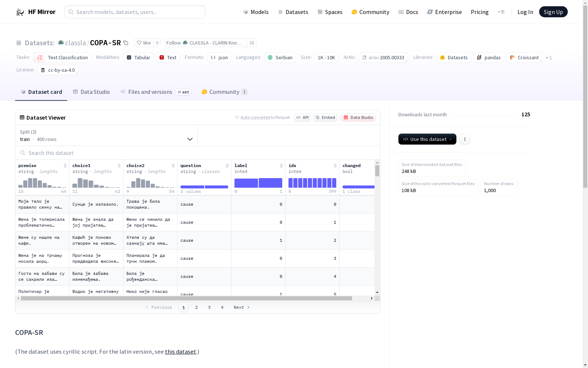Open the Docs nav item
This screenshot has height=368, width=588.
[x=408, y=12]
